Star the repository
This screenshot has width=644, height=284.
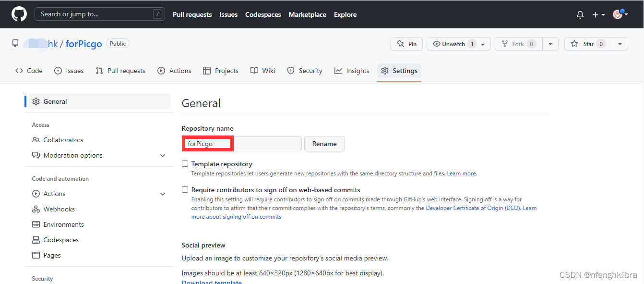point(588,44)
